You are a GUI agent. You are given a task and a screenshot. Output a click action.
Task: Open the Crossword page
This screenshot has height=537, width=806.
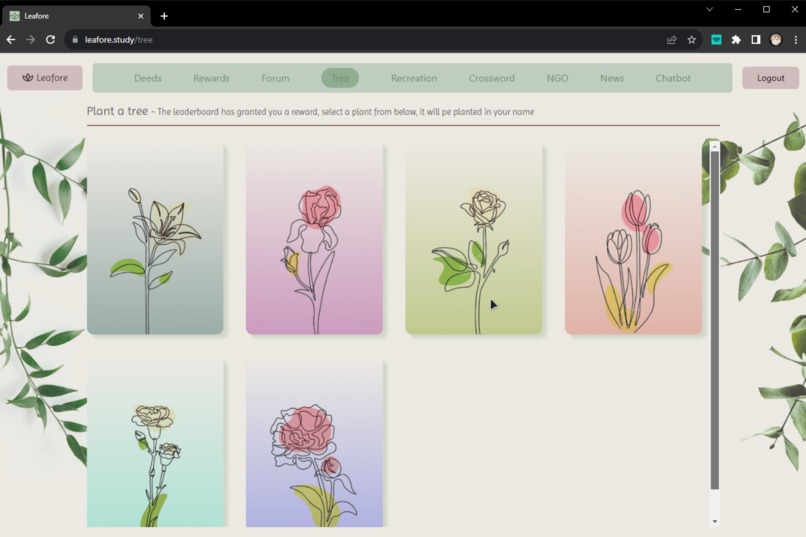pos(491,78)
